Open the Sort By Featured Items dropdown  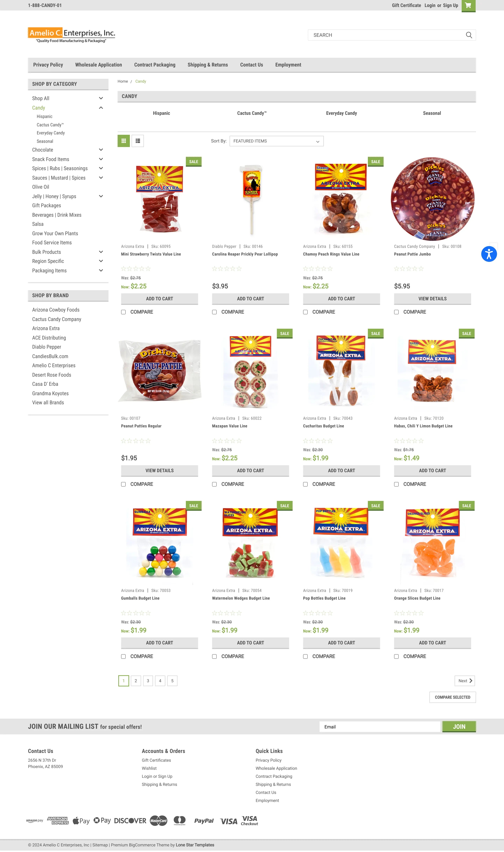(x=276, y=141)
